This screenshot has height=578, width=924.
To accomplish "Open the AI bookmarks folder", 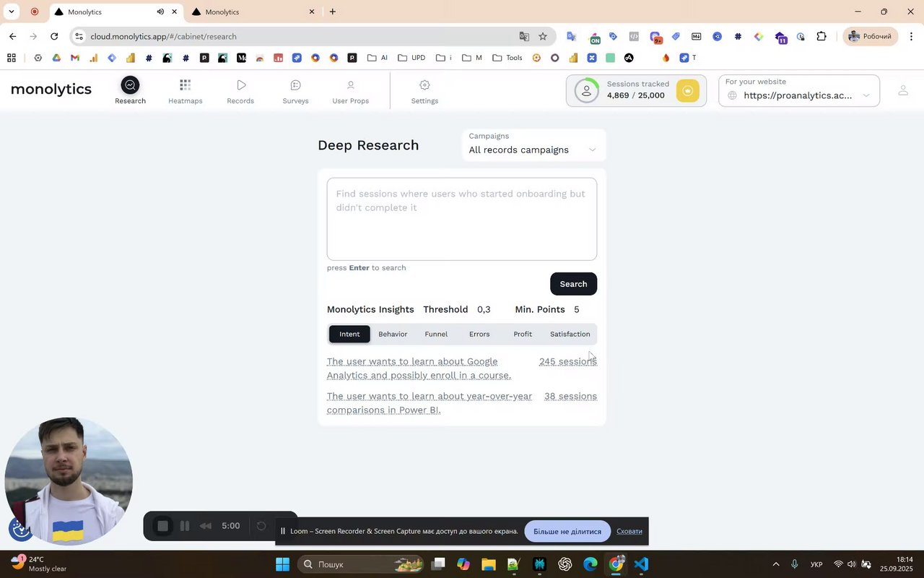I will [x=377, y=58].
